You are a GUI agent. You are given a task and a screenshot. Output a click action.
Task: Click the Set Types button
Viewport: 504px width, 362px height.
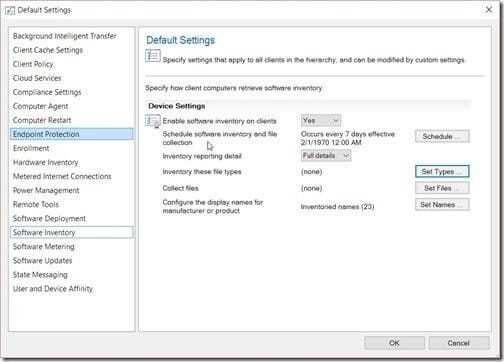click(x=442, y=171)
